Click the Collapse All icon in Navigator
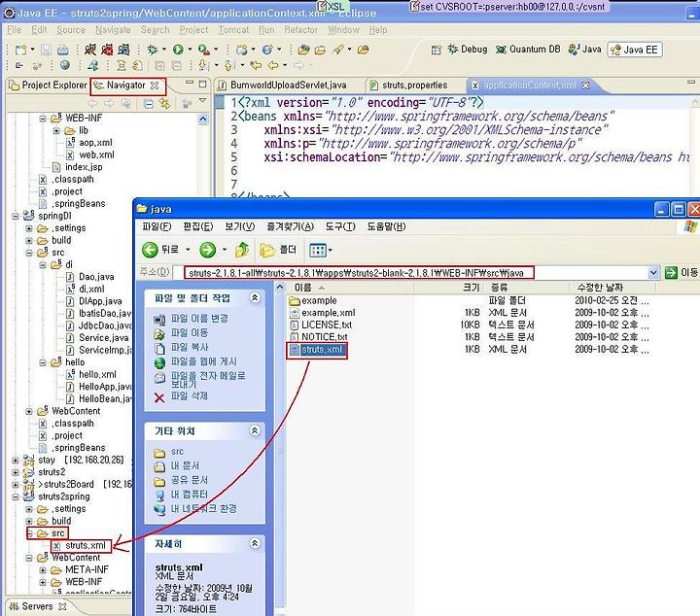Image resolution: width=700 pixels, height=616 pixels. point(148,104)
